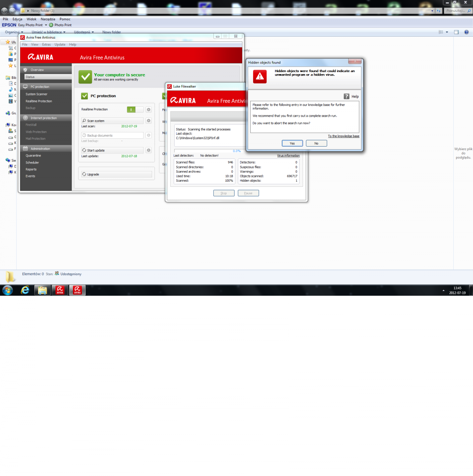Click the Help question mark icon
Viewport: 473px width, 476px height.
(346, 96)
